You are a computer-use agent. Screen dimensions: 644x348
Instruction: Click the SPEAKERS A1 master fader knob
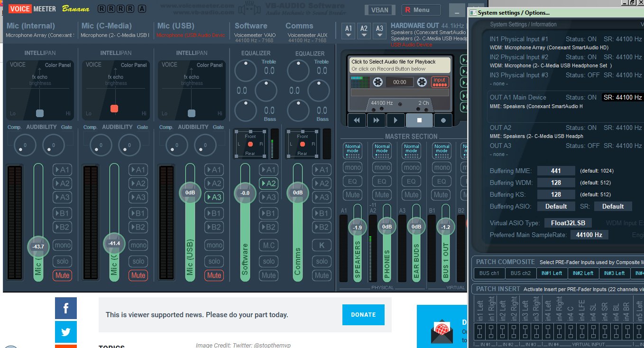click(357, 228)
